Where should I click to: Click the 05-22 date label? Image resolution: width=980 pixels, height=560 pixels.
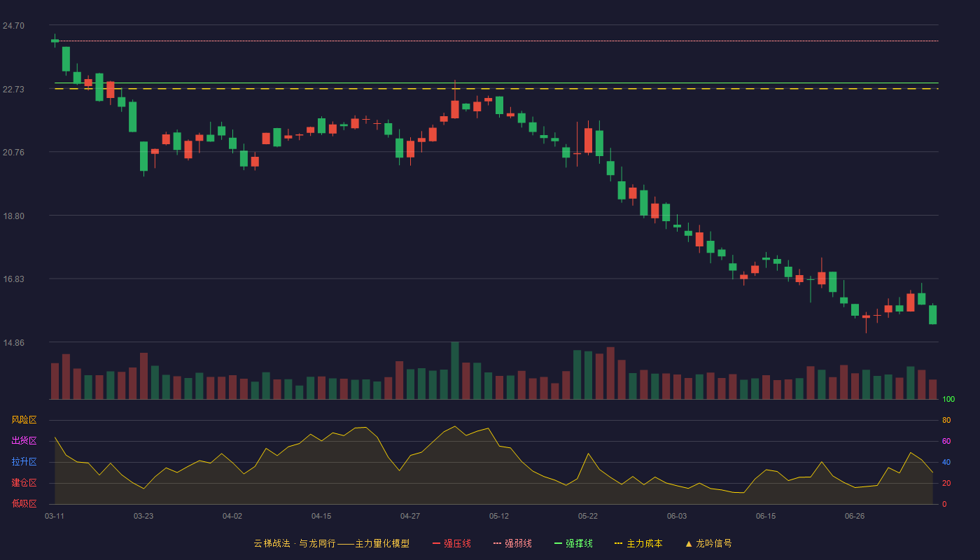[588, 516]
